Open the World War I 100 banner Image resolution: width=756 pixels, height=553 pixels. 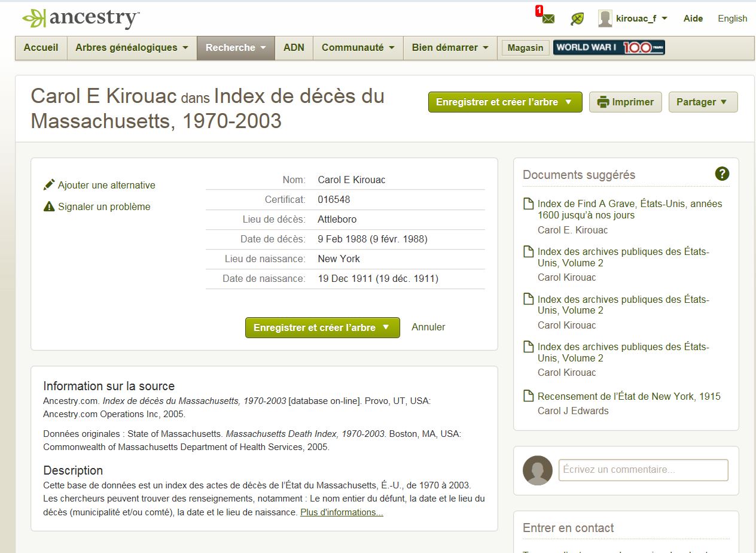click(x=609, y=48)
